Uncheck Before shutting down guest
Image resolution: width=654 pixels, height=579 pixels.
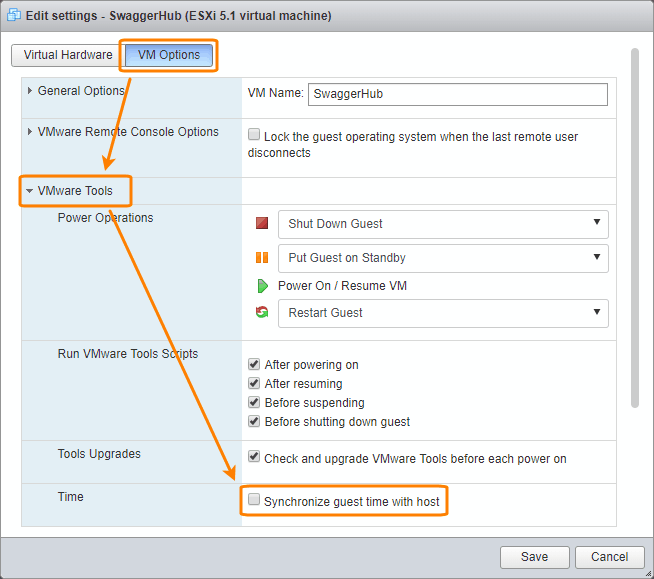(254, 422)
